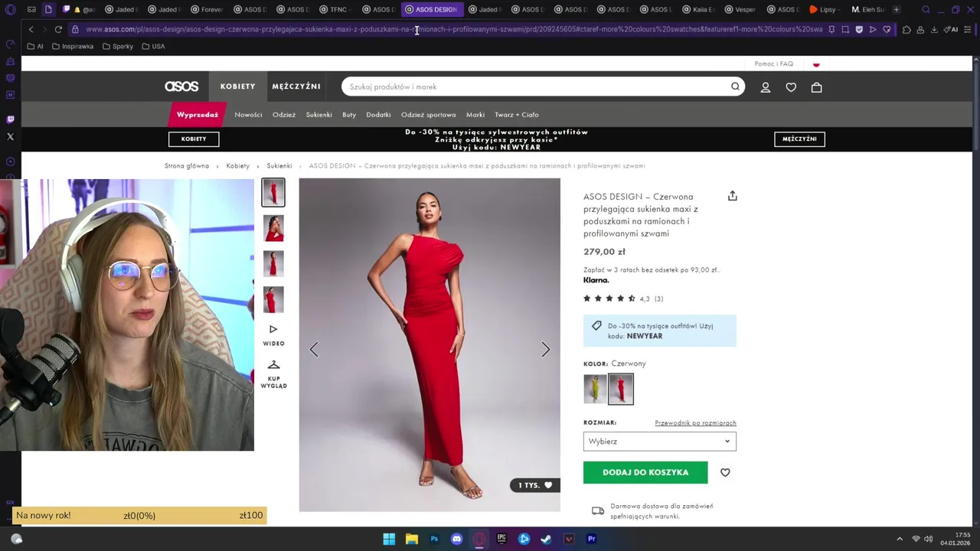980x551 pixels.
Task: Open File Explorer from taskbar
Action: (412, 539)
